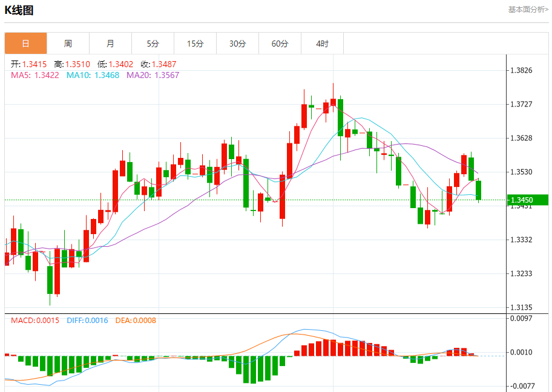Switch to the 周 weekly tab
Viewport: 552px width, 392px height.
(x=68, y=44)
